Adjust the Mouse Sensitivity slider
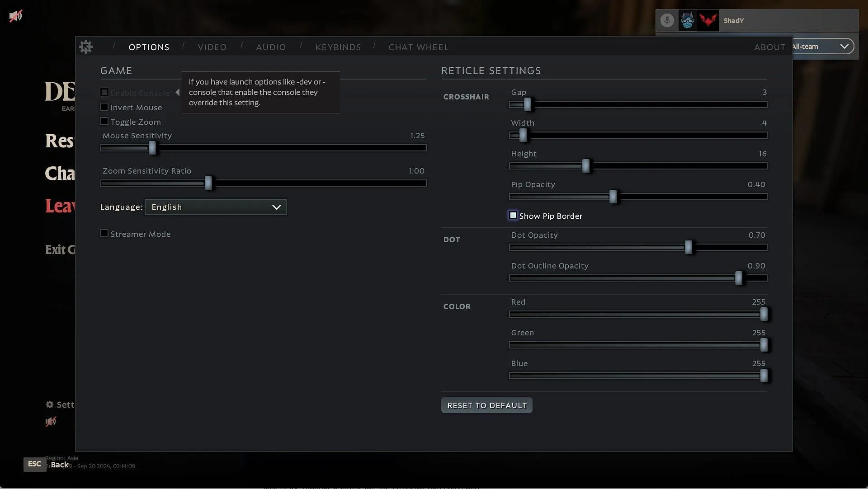The image size is (868, 489). [x=151, y=147]
